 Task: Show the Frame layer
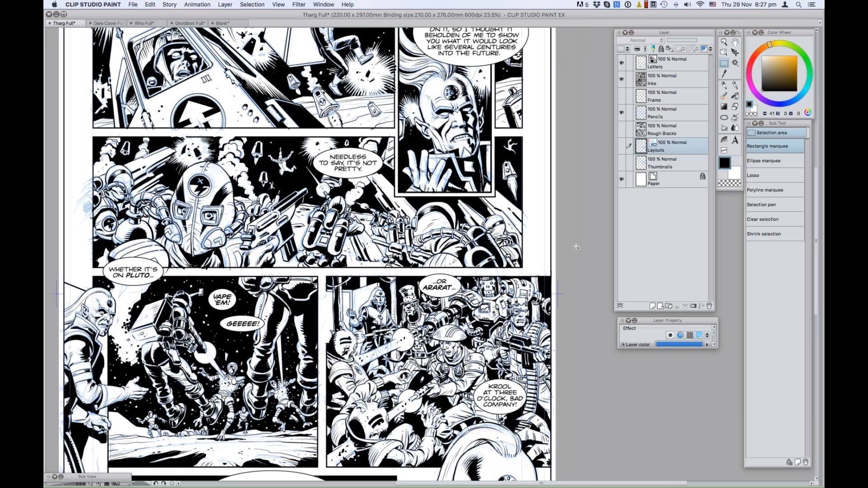click(621, 96)
